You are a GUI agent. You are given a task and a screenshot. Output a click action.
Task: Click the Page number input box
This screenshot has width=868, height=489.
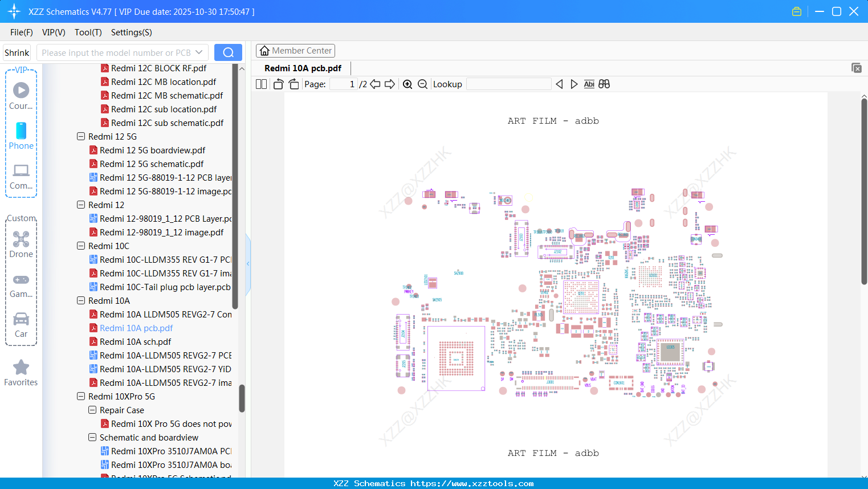pos(344,84)
